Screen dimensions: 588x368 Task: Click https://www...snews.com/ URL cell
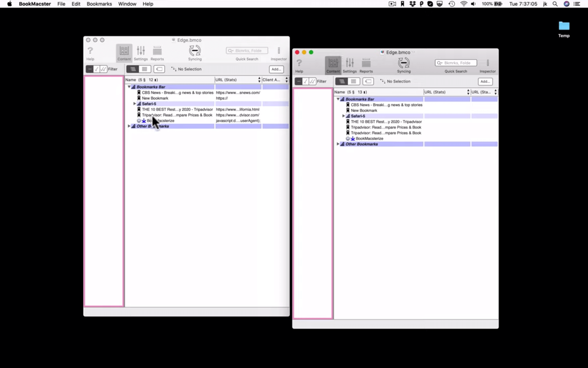click(x=238, y=92)
